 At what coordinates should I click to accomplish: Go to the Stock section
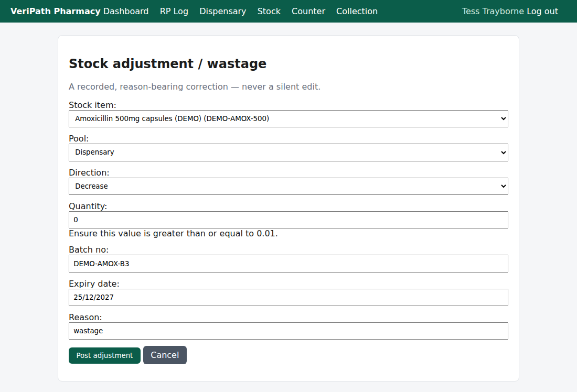pyautogui.click(x=269, y=11)
